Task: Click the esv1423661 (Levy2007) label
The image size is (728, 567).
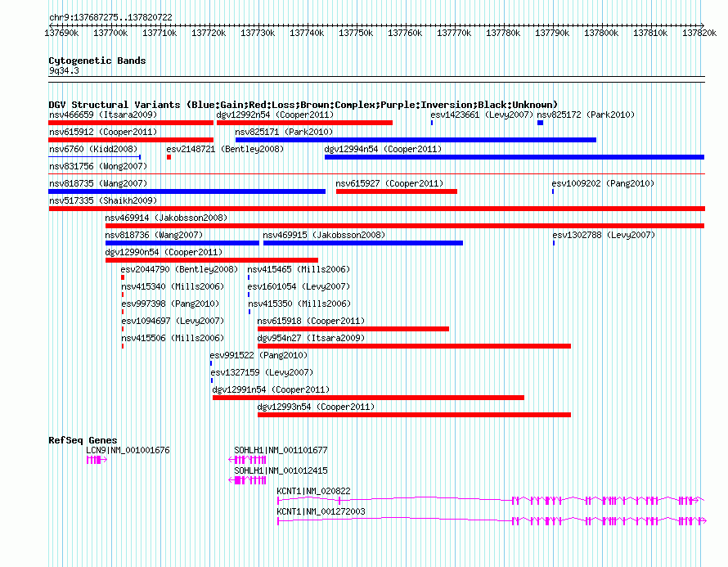Action: click(x=482, y=115)
